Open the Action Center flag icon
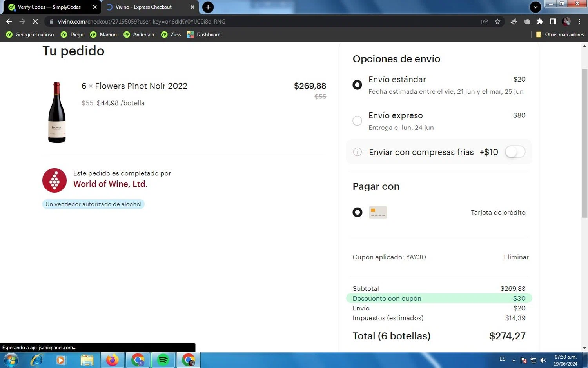Image resolution: width=588 pixels, height=368 pixels. [524, 360]
